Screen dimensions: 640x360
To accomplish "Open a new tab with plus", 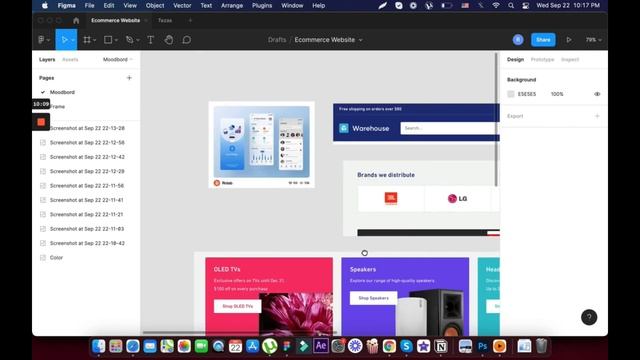I will click(x=190, y=20).
